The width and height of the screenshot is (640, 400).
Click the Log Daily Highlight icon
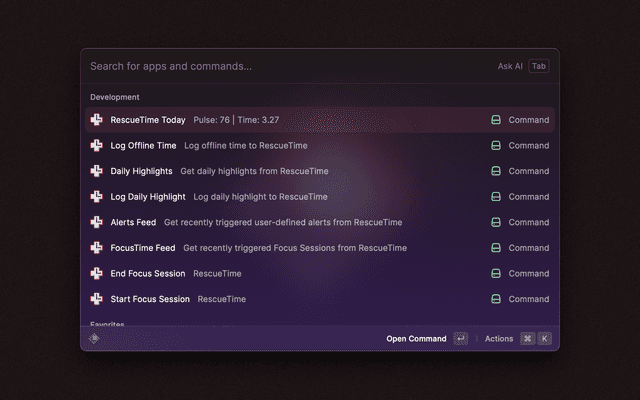tap(97, 197)
